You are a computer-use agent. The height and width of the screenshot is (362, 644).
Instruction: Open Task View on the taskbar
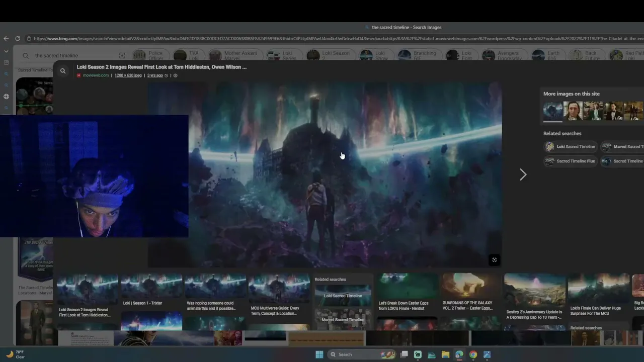tap(404, 354)
